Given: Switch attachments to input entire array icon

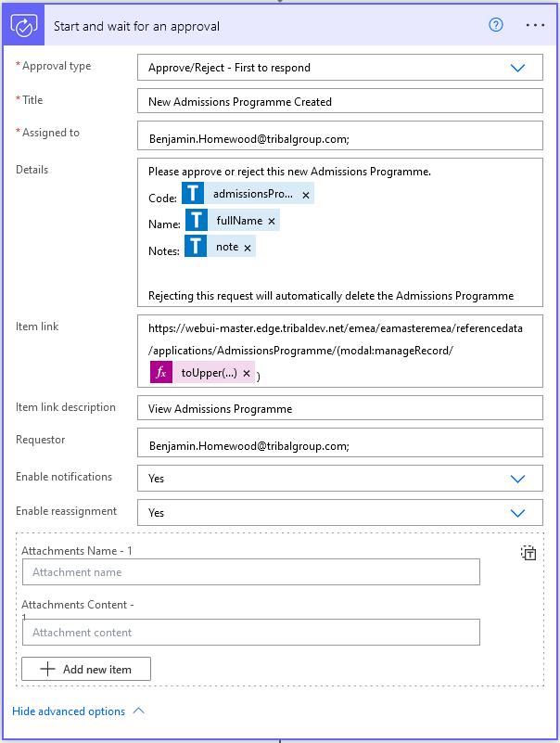Looking at the screenshot, I should (x=528, y=553).
